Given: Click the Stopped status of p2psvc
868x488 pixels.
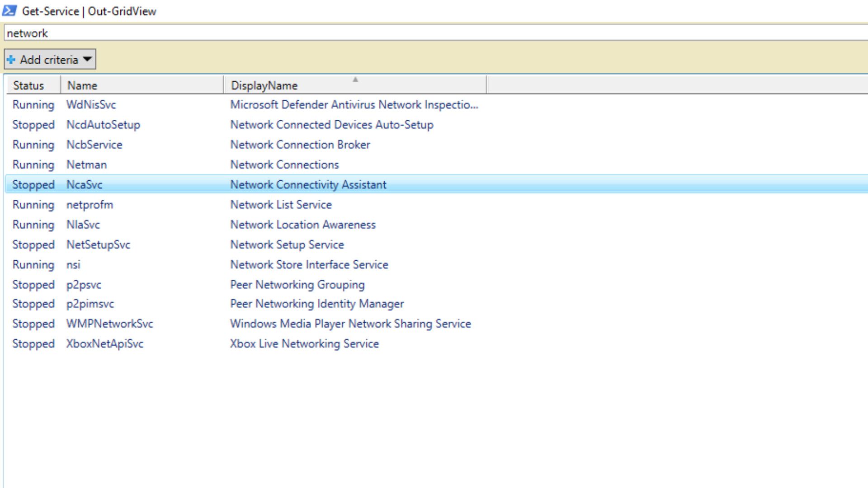Looking at the screenshot, I should [x=33, y=285].
